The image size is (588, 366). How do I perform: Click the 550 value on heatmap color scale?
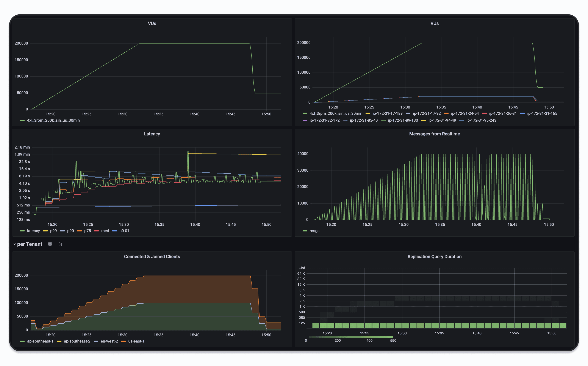393,341
